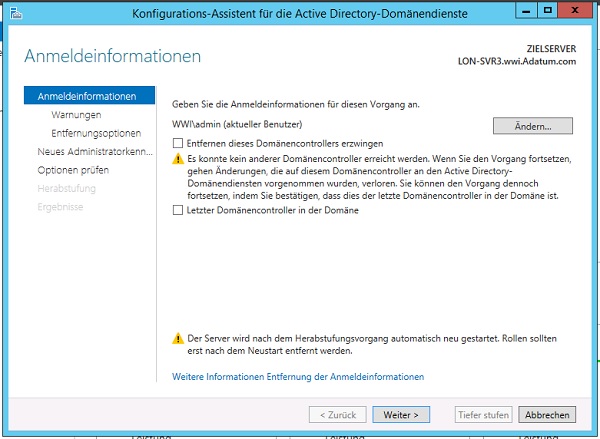The height and width of the screenshot is (439, 600).
Task: Click the warning icon beside domain controller message
Action: click(x=178, y=158)
